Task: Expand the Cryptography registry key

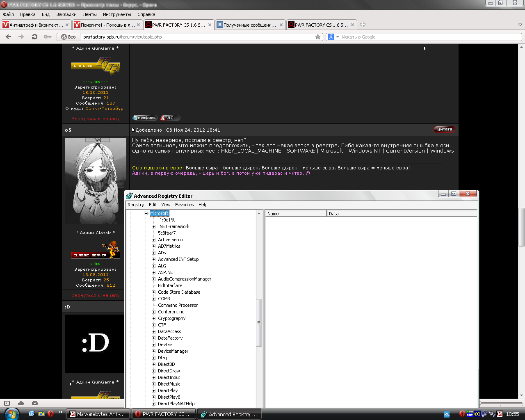Action: tap(154, 318)
